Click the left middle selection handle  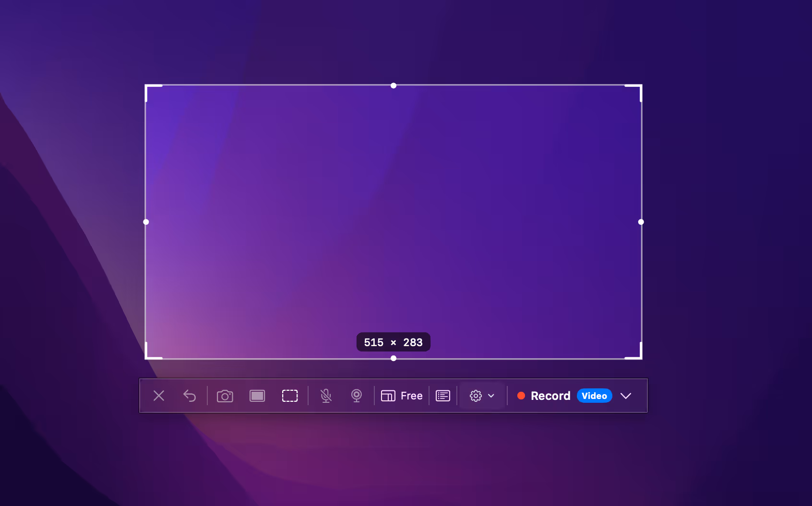coord(146,222)
